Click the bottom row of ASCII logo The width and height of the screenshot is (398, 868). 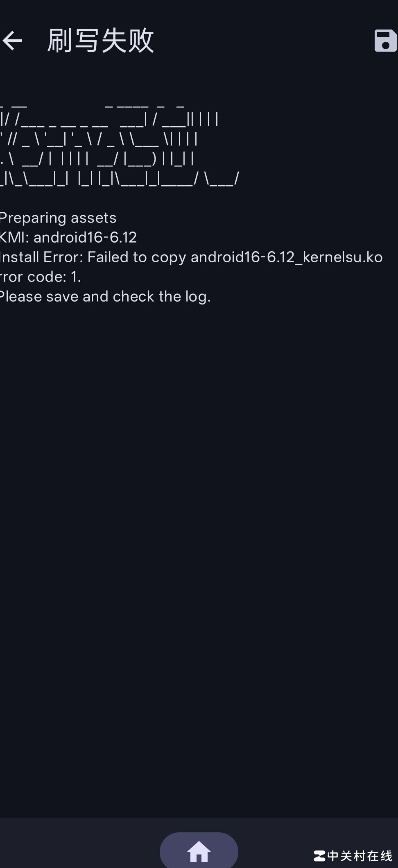pos(119,179)
